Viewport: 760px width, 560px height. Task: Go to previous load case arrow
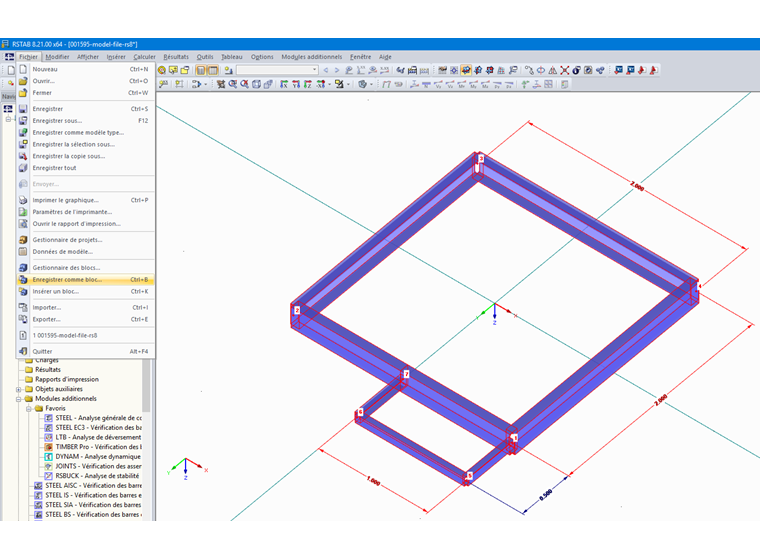[x=326, y=70]
